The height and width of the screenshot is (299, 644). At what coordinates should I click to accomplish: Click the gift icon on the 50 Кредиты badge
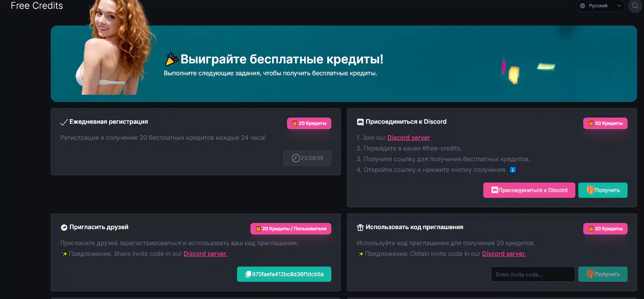[x=591, y=123]
